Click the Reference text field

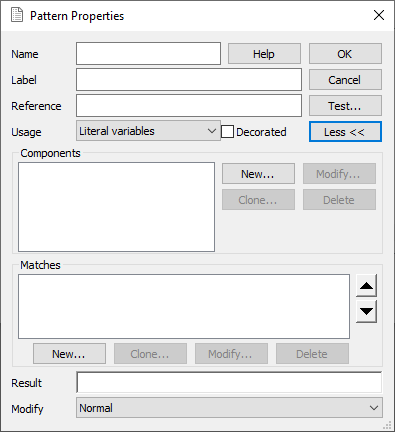(x=189, y=106)
